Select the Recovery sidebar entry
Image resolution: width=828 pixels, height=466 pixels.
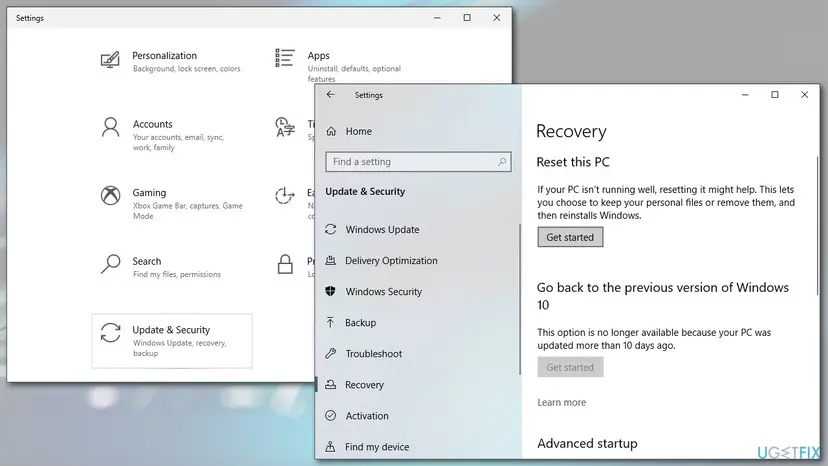tap(364, 385)
